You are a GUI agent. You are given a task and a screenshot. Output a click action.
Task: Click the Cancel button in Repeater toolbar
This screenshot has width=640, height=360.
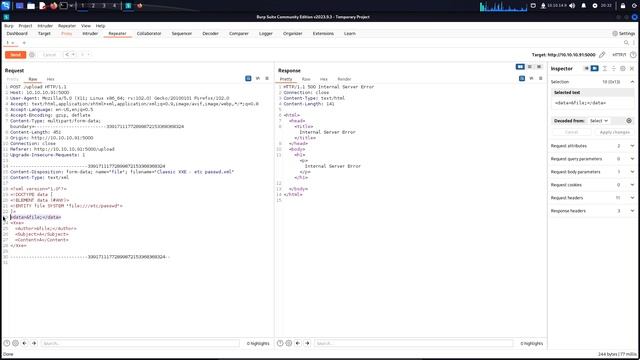[49, 55]
